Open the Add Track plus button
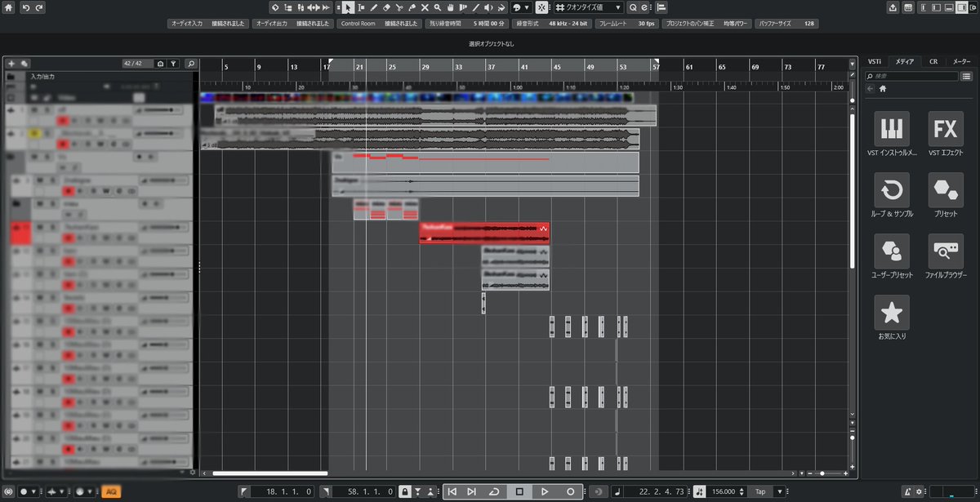Viewport: 980px width, 502px height. pyautogui.click(x=11, y=63)
